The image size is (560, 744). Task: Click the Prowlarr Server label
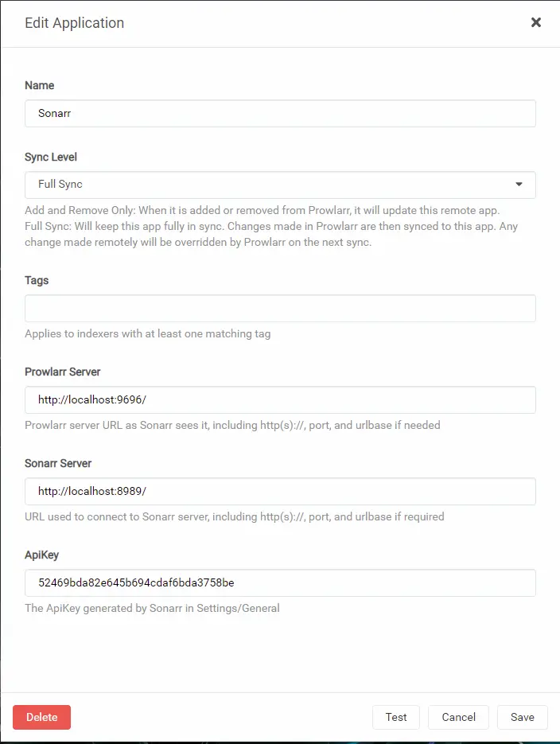[x=63, y=372]
